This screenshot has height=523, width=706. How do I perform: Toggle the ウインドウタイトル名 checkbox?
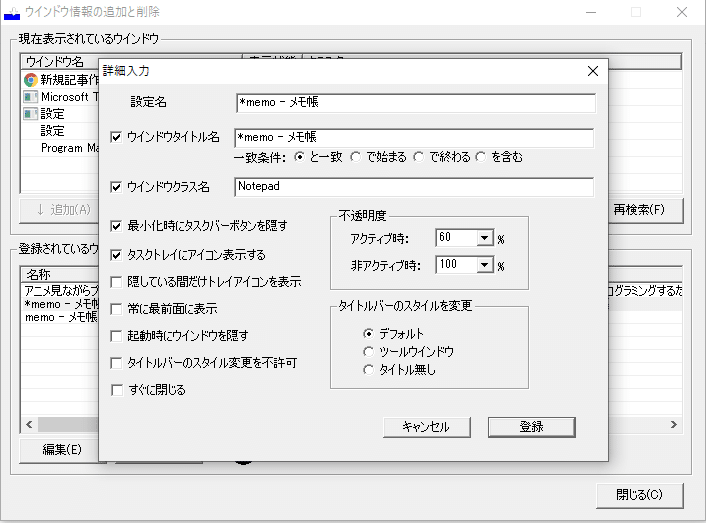(116, 137)
